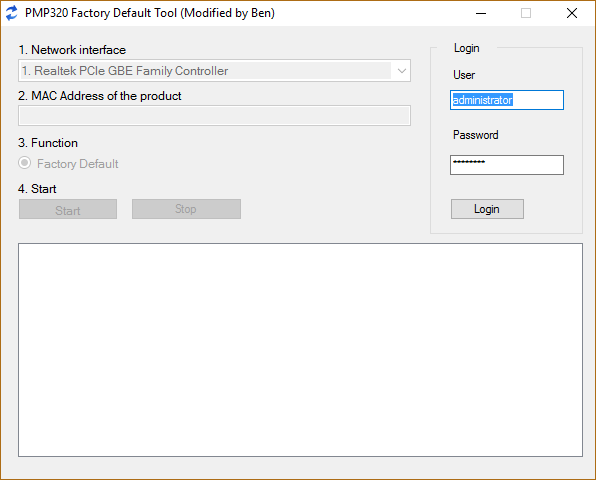Select the Realtek PCIe GBE Family Controller combo box

point(214,71)
